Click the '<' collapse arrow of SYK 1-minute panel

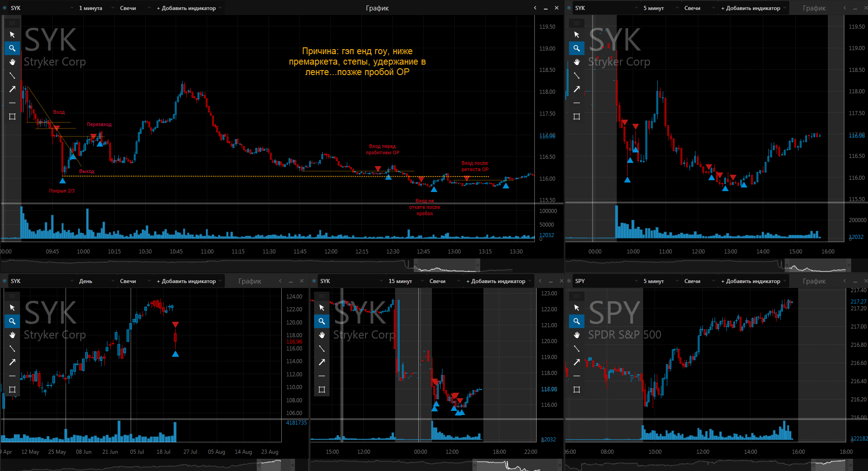click(x=535, y=8)
